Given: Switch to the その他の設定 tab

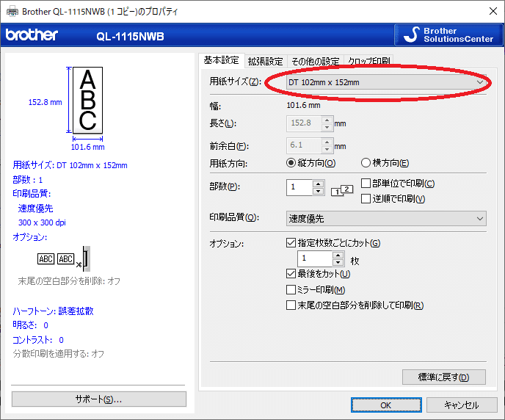Looking at the screenshot, I should (316, 61).
